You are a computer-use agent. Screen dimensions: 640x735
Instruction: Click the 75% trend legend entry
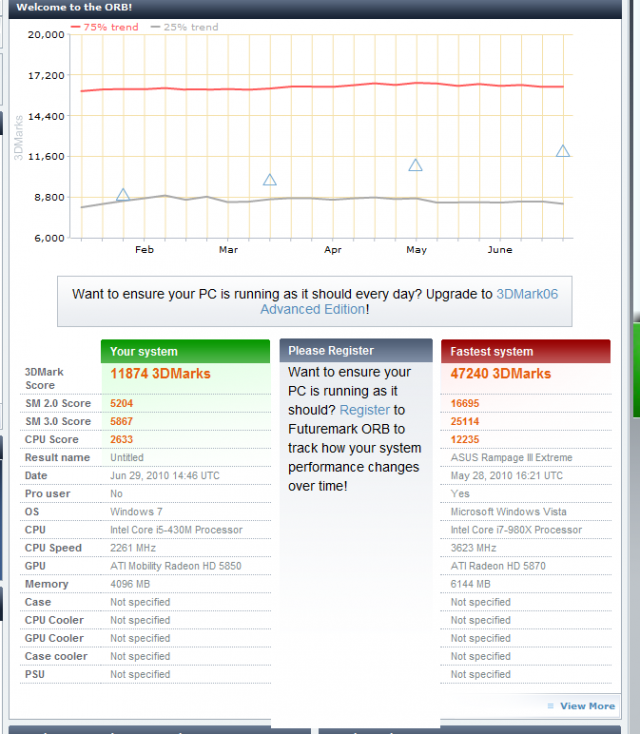tap(105, 27)
